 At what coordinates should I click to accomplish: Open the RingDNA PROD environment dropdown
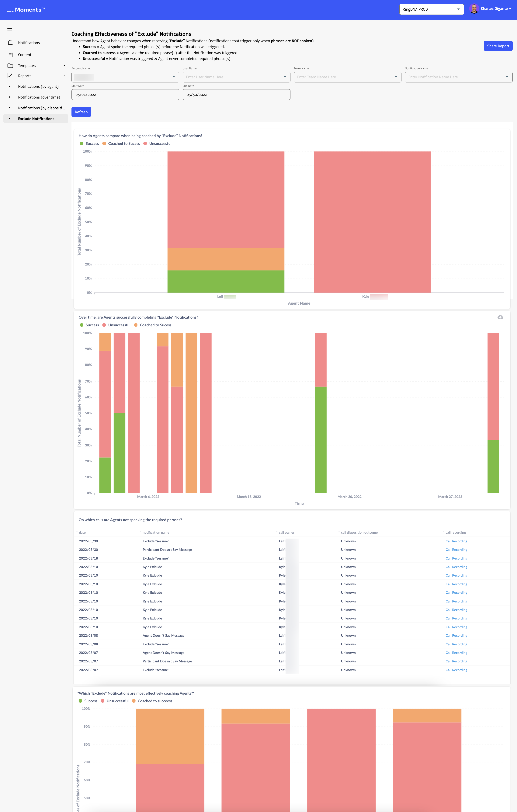coord(431,9)
